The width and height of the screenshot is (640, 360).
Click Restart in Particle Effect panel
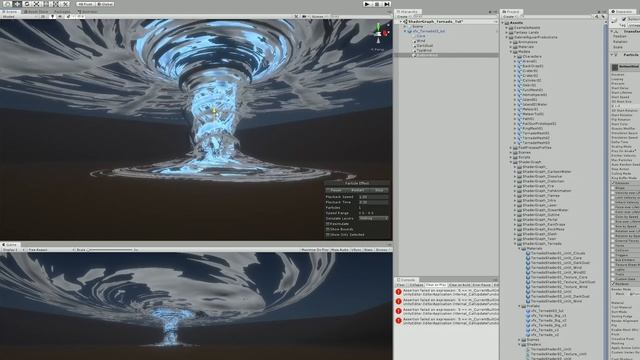[358, 190]
